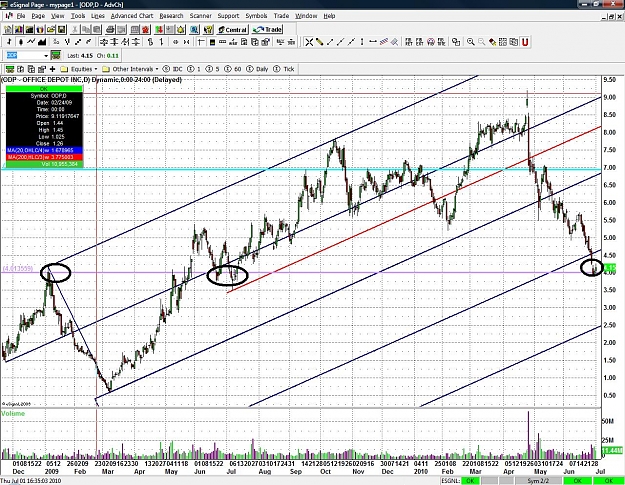
Task: Select the yellow pencil drawing tool
Action: tap(319, 42)
